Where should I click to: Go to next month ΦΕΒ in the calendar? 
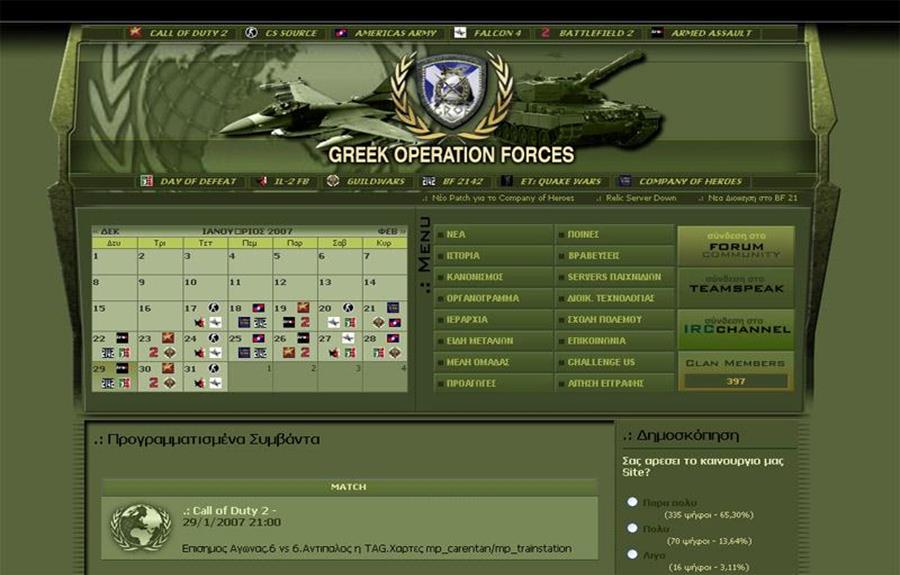391,231
